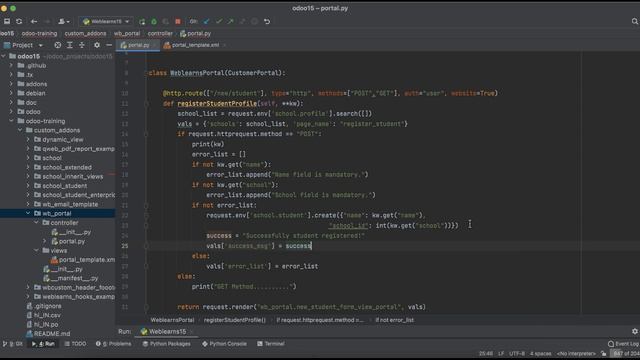Select README.md in the project tree
The height and width of the screenshot is (360, 640).
[x=52, y=334]
